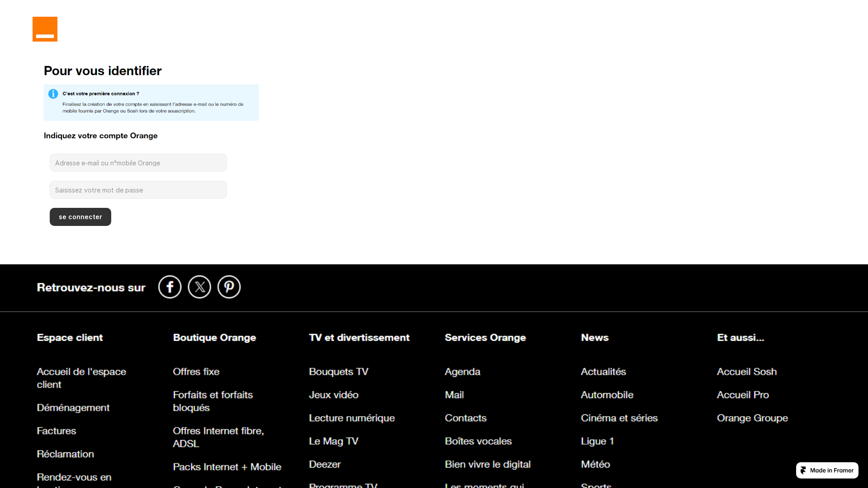
Task: Click the 'Pour vous identifier' title
Action: click(x=103, y=71)
